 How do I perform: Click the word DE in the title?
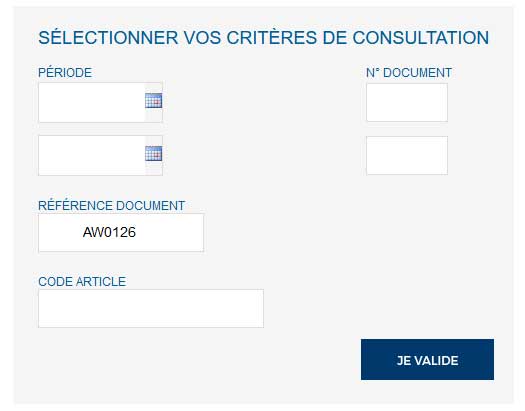tap(334, 37)
